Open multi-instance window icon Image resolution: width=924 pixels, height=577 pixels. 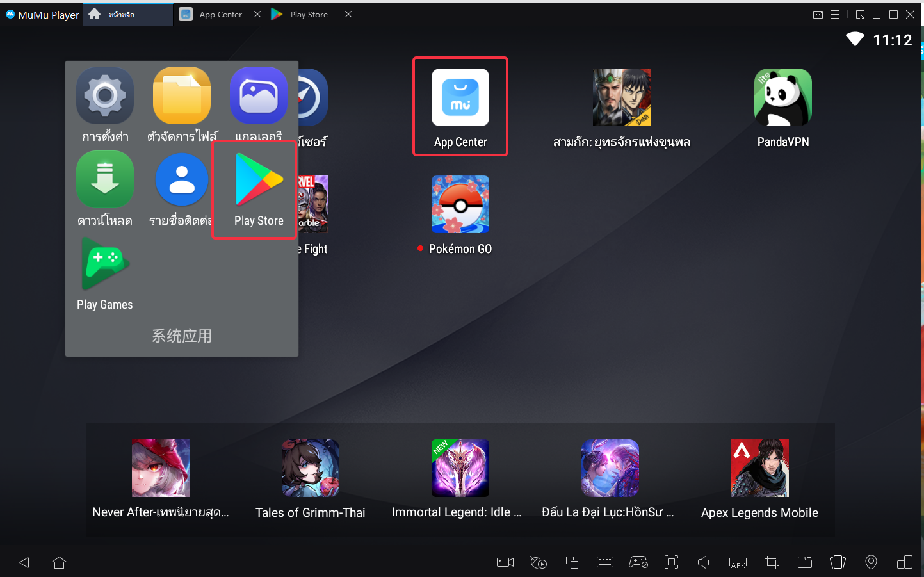(x=572, y=562)
